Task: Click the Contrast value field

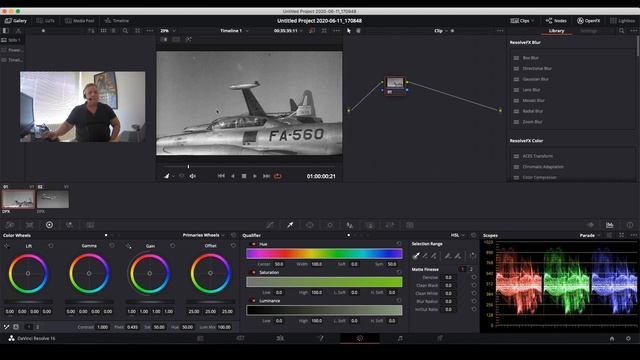Action: tap(102, 327)
